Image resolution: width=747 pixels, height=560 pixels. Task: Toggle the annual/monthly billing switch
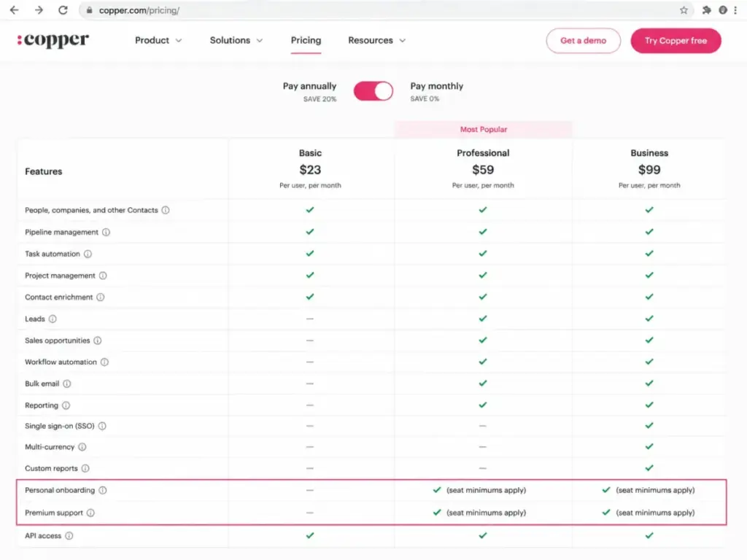[x=373, y=91]
